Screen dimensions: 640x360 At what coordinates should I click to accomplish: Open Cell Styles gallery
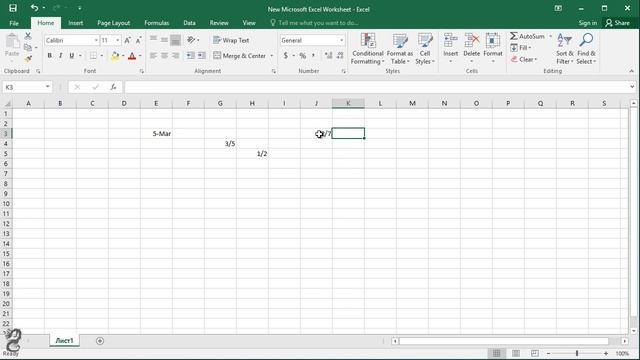[x=425, y=49]
